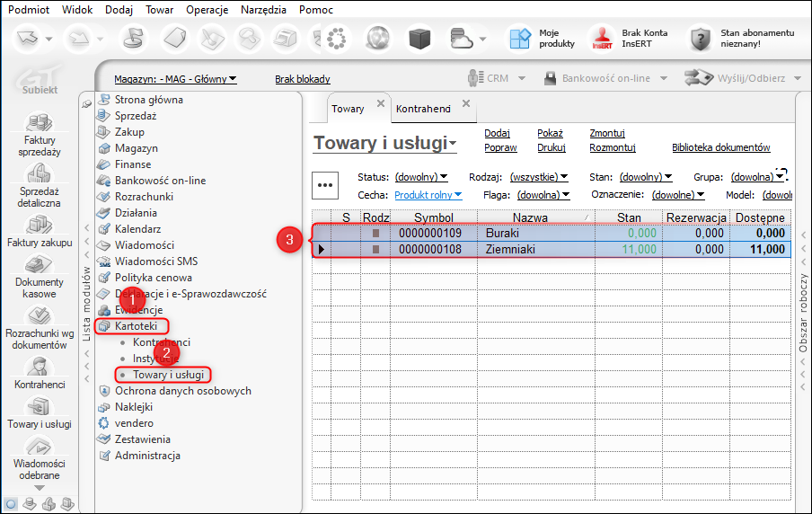Open the Flaga dowolna dropdown
Image resolution: width=812 pixels, height=514 pixels.
543,195
